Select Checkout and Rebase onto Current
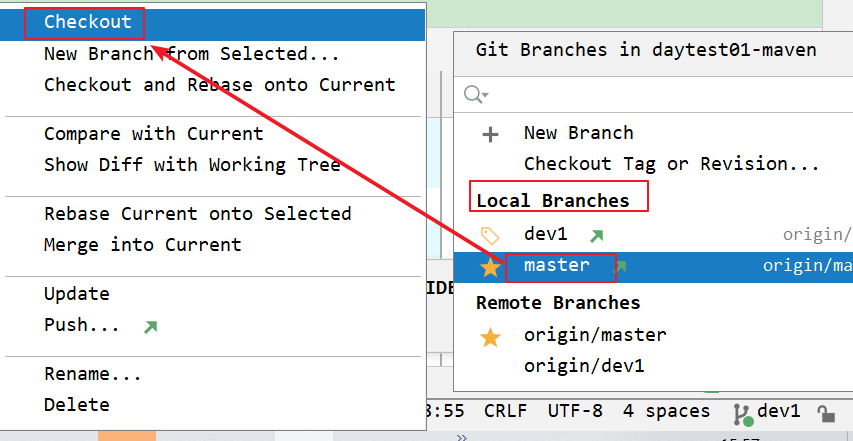The height and width of the screenshot is (441, 853). 219,85
